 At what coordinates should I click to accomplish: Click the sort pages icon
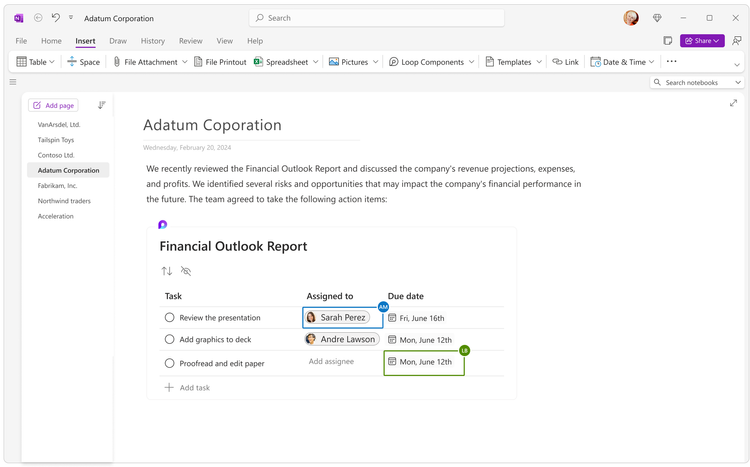pyautogui.click(x=101, y=105)
